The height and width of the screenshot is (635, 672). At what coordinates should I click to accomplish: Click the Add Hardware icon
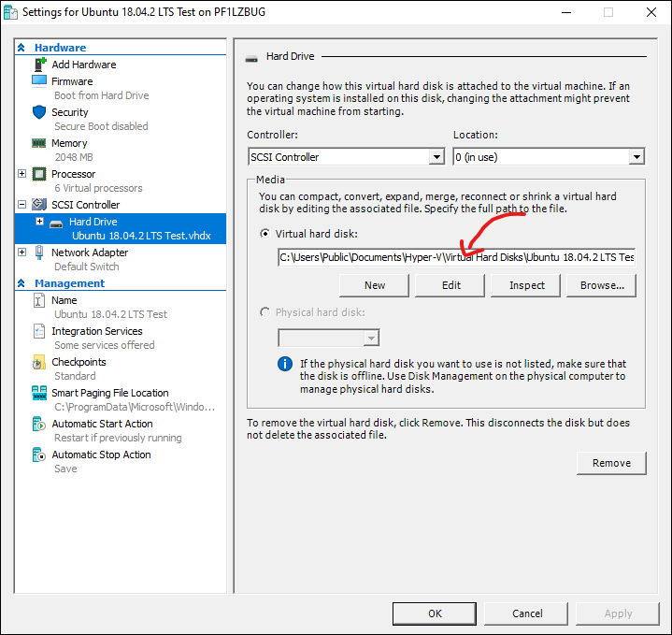point(40,65)
